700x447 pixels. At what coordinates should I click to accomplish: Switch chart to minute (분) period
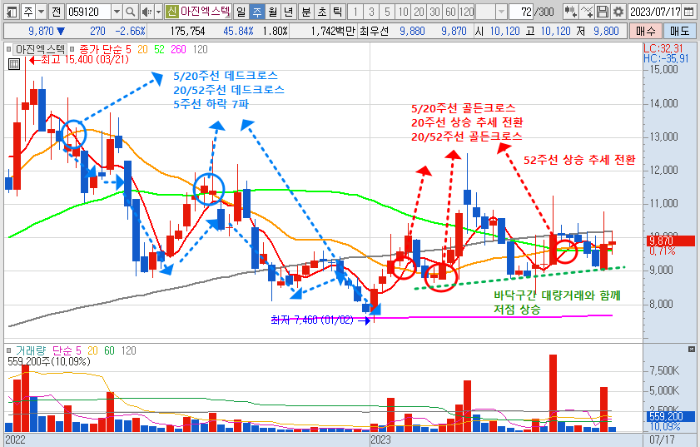pos(306,12)
